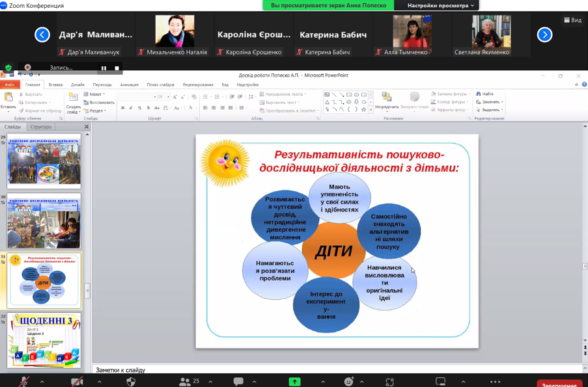
Task: Click the Find (Найти) binoculars icon
Action: tap(479, 94)
